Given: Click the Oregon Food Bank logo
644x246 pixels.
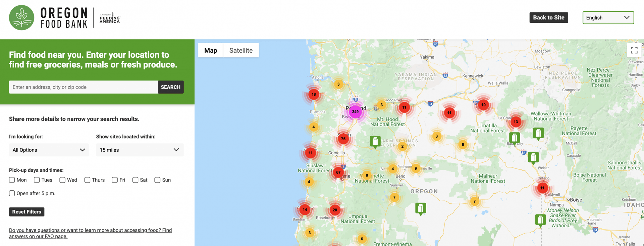Looking at the screenshot, I should click(x=48, y=18).
